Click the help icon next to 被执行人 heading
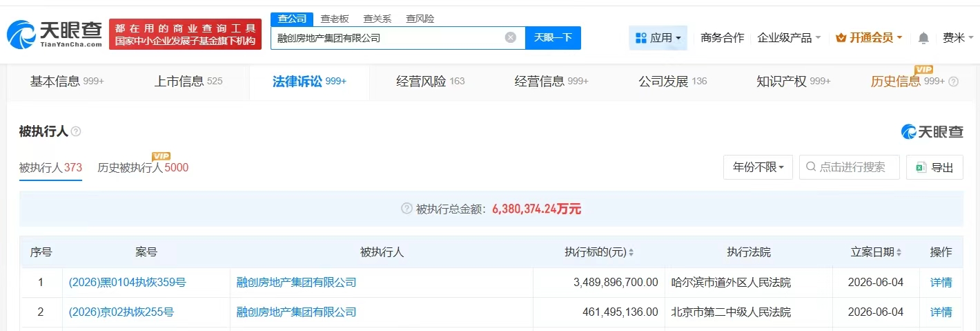 pos(76,131)
